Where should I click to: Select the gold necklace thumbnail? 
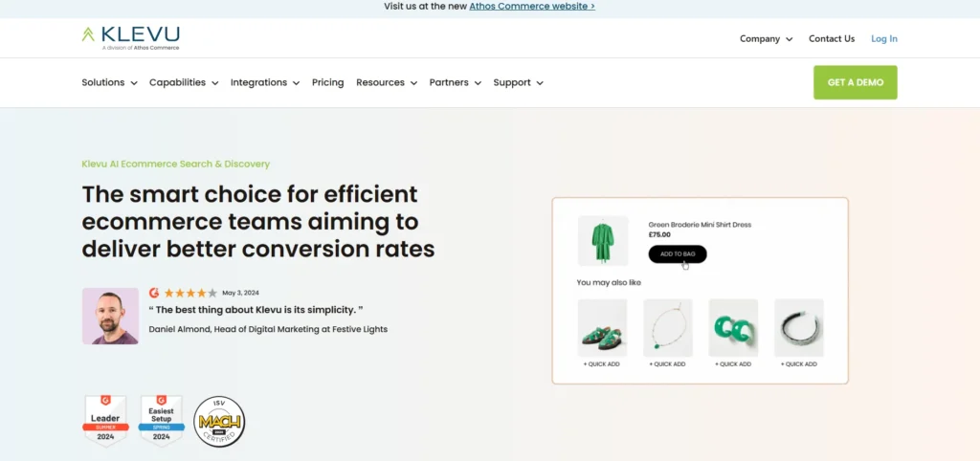[667, 327]
